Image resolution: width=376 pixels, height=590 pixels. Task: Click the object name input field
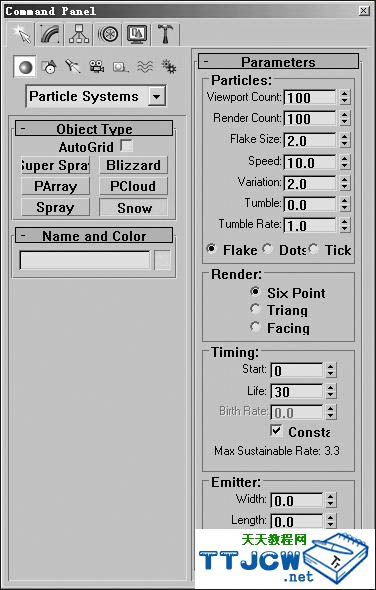pyautogui.click(x=85, y=260)
